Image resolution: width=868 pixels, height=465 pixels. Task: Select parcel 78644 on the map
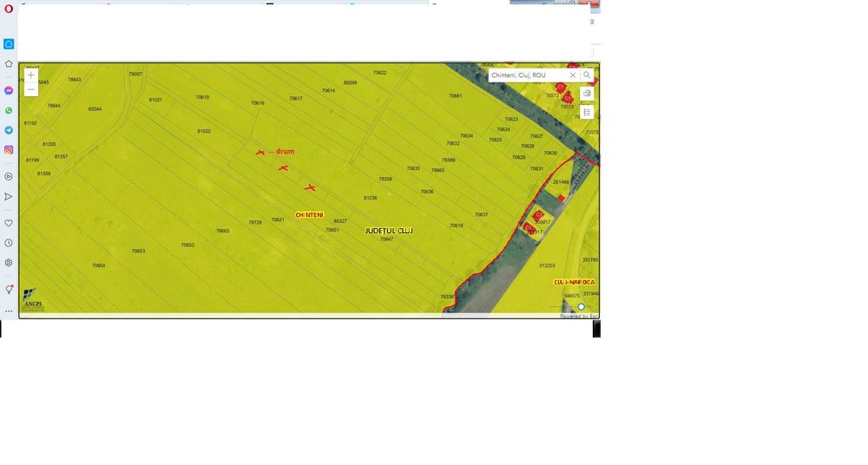(x=54, y=106)
